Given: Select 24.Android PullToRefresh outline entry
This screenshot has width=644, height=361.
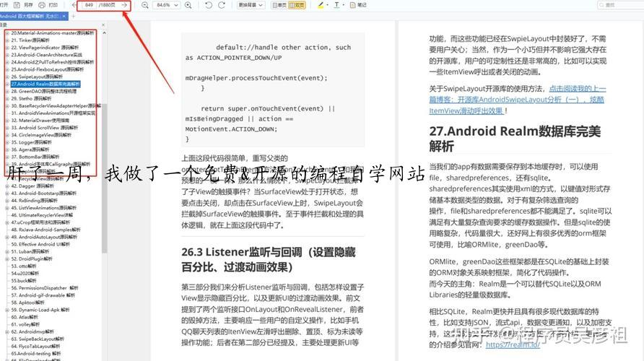Looking at the screenshot, I should [52, 62].
